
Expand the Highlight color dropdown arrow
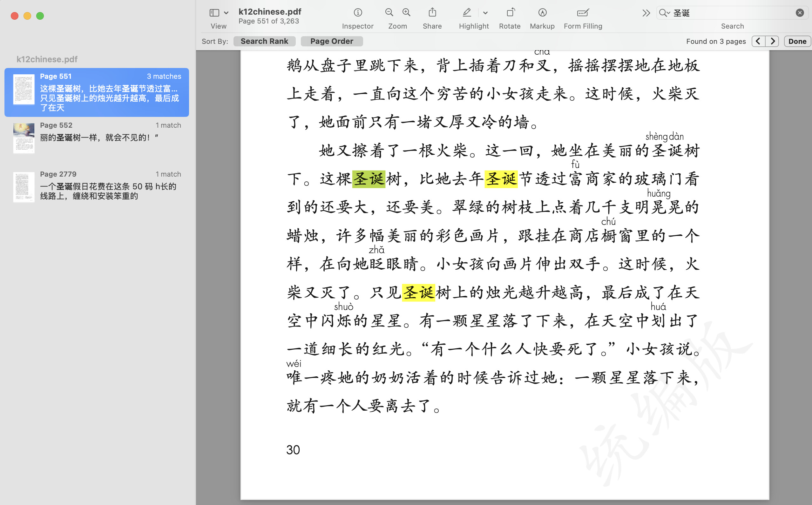pyautogui.click(x=485, y=13)
